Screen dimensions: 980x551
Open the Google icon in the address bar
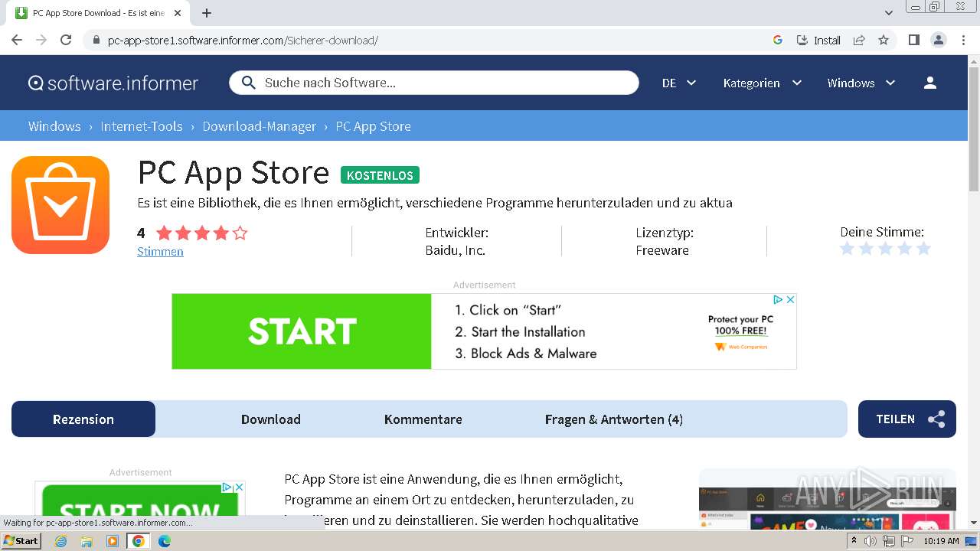pos(778,40)
